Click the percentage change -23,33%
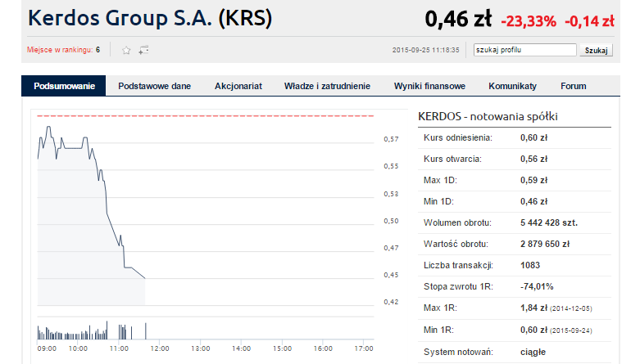 point(529,21)
